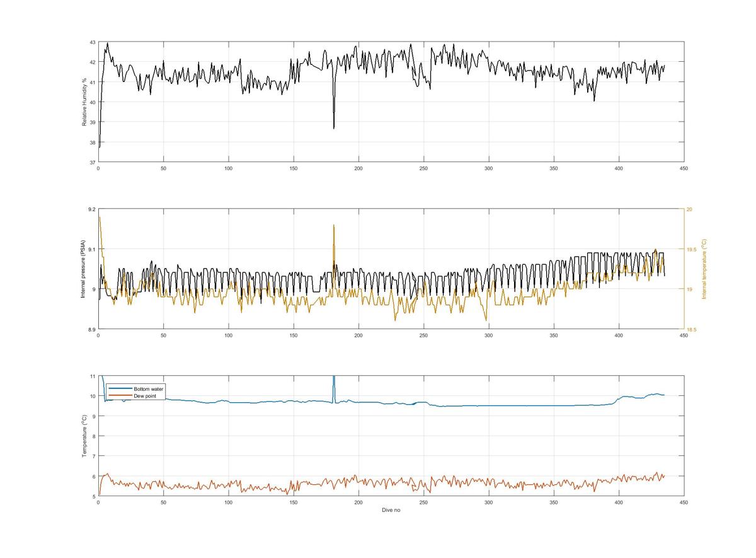756x558 pixels.
Task: Click the 8.9 tick on pressure axis
Action: (91, 329)
